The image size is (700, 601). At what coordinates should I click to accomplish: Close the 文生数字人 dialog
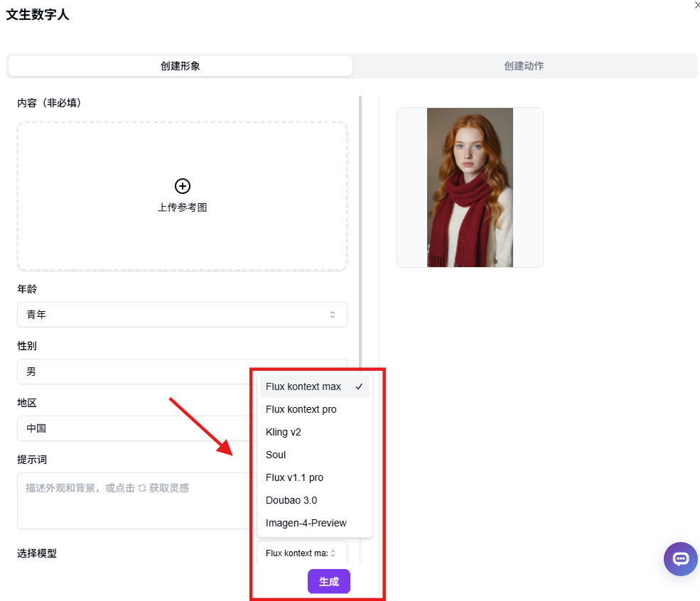pyautogui.click(x=697, y=5)
